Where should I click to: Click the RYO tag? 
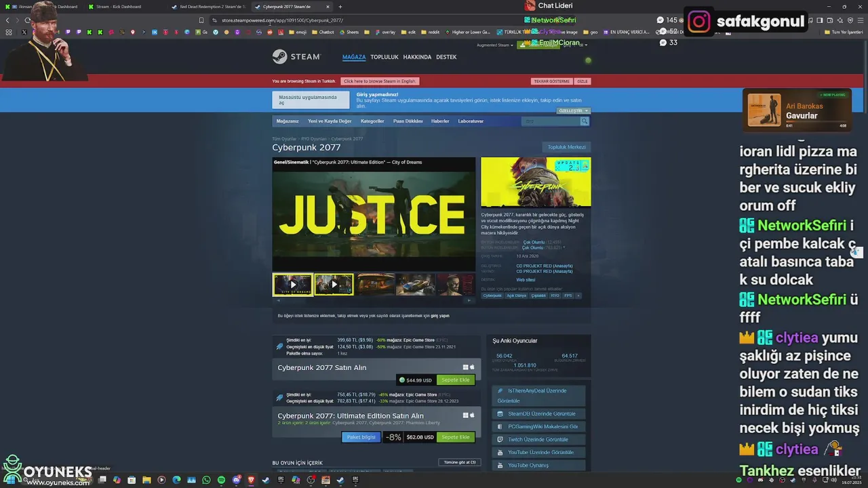click(555, 296)
